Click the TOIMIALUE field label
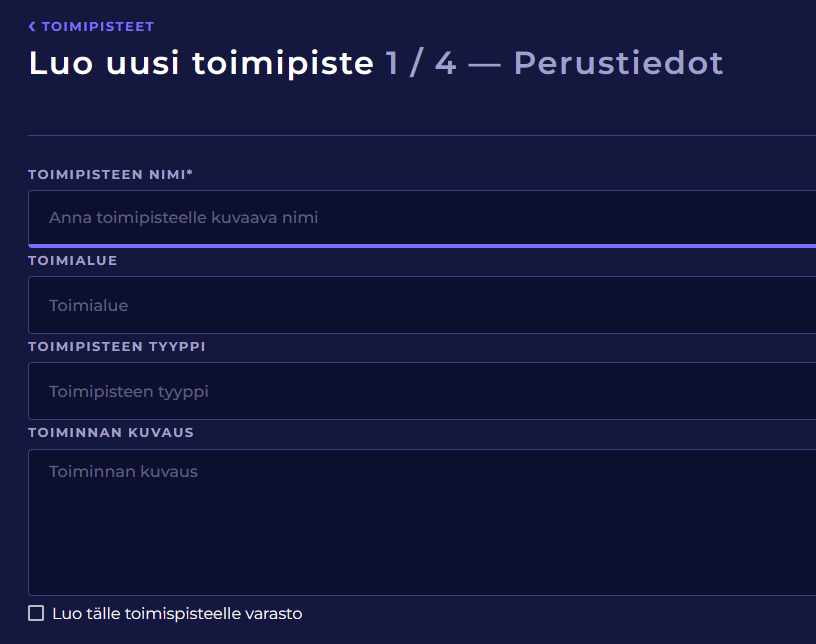This screenshot has height=644, width=816. tap(73, 261)
